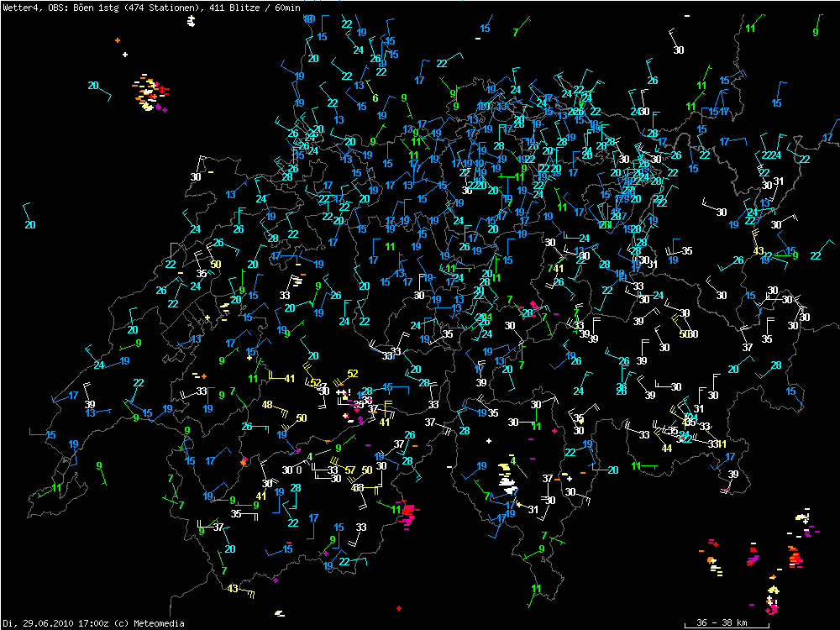Click the yellow 43 gust on the right side
840x630 pixels.
point(759,251)
